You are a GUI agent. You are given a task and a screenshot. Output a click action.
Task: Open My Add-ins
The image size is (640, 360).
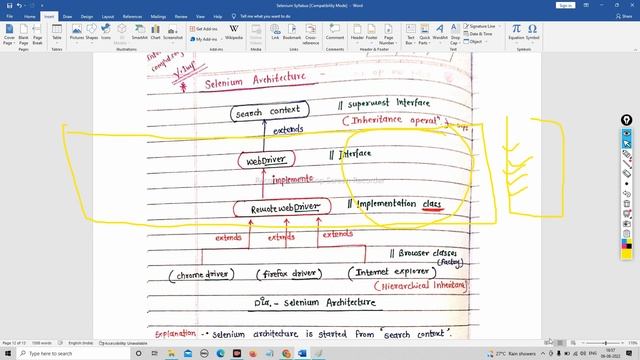click(204, 39)
